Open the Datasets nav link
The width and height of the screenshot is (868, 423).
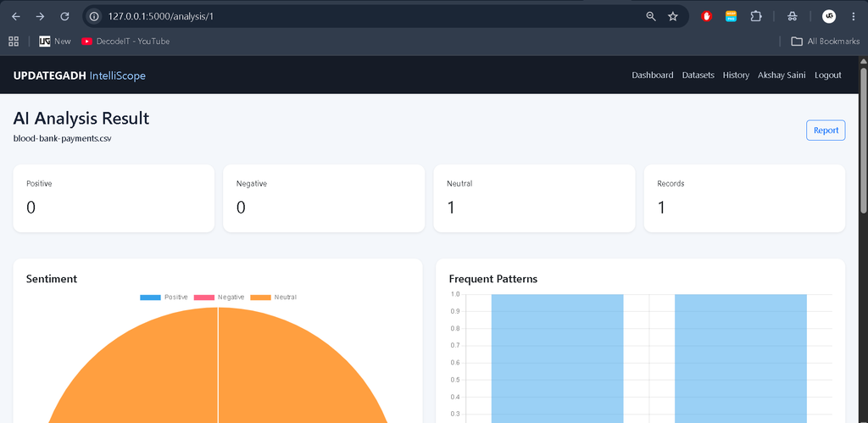[x=698, y=75]
